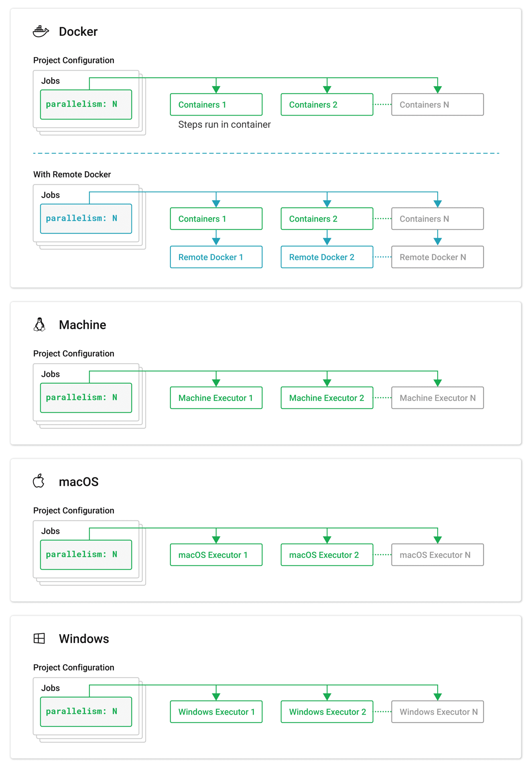Click the gray Windows Executor N box
Screen dimensions: 532x771
click(x=438, y=712)
